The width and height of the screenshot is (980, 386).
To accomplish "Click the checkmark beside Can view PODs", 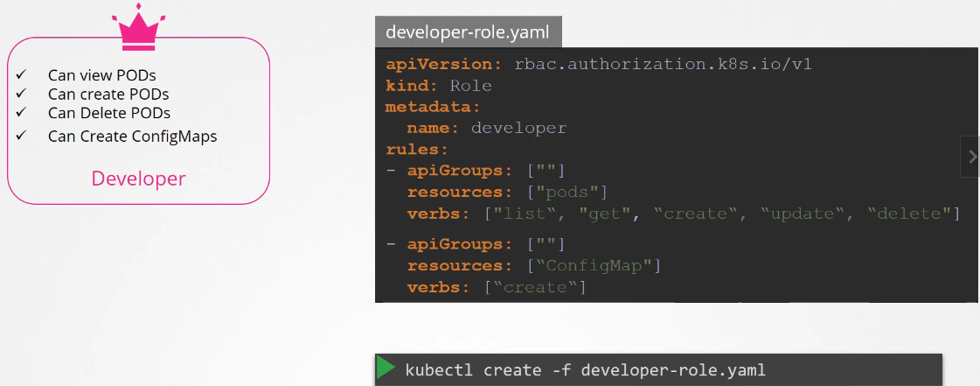I will click(x=21, y=75).
